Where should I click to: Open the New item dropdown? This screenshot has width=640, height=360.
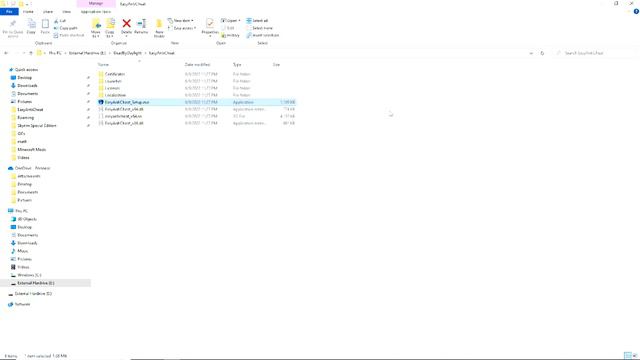[181, 21]
